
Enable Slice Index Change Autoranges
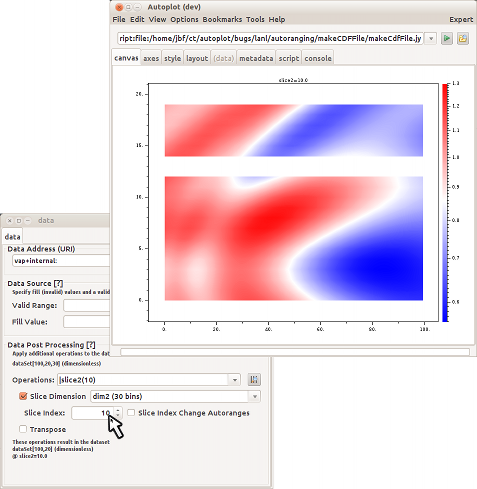coord(131,413)
